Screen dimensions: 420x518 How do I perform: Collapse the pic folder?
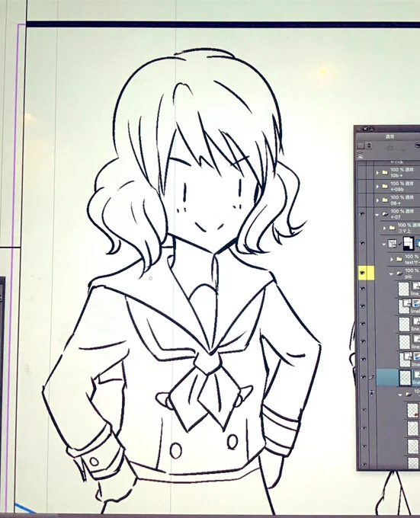click(x=391, y=274)
